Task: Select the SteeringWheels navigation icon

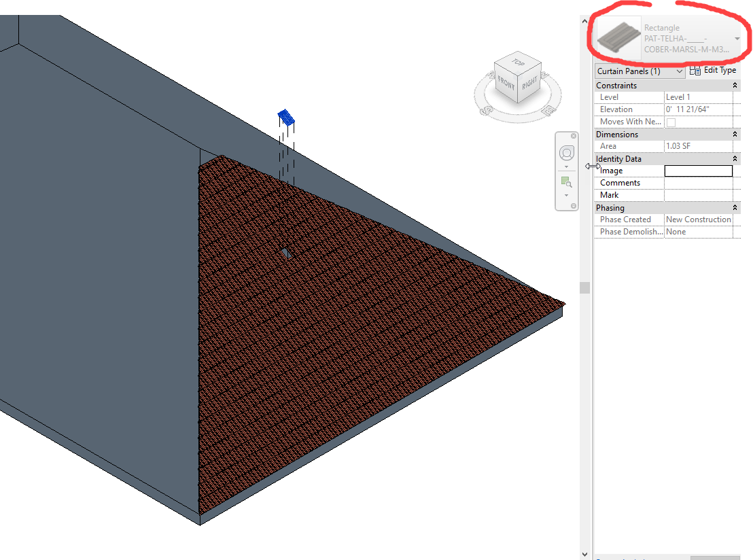Action: coord(566,152)
